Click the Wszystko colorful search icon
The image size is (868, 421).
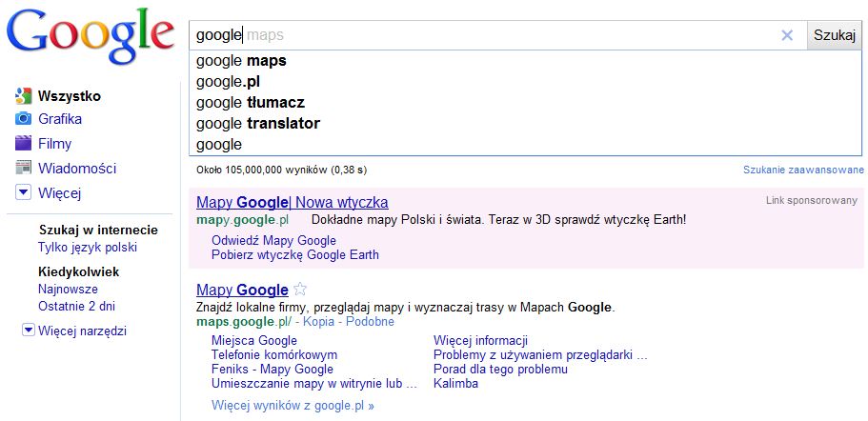(x=23, y=96)
